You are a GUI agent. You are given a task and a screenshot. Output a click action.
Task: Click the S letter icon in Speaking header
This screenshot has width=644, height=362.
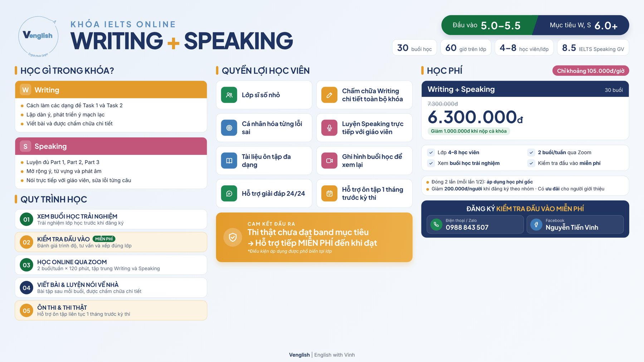tap(25, 146)
